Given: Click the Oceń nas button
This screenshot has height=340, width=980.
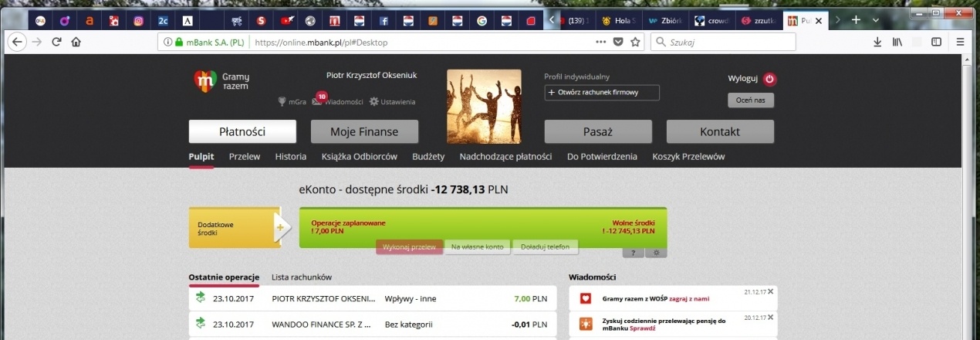Looking at the screenshot, I should [x=750, y=100].
